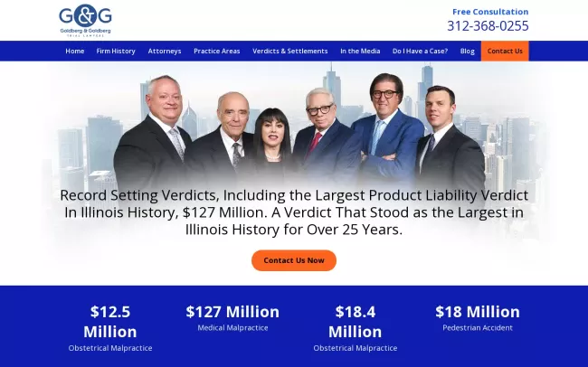
Task: Click the Pedestrian Accident caption
Action: point(478,328)
